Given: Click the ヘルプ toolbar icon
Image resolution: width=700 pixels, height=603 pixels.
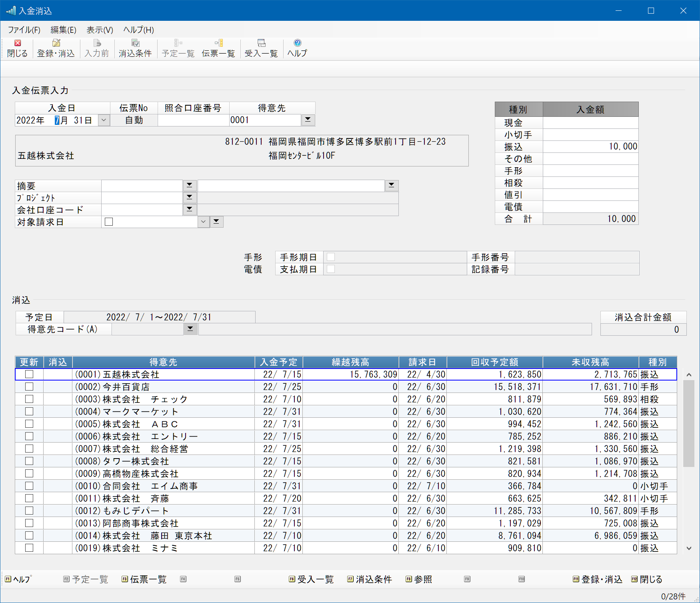Looking at the screenshot, I should click(297, 48).
